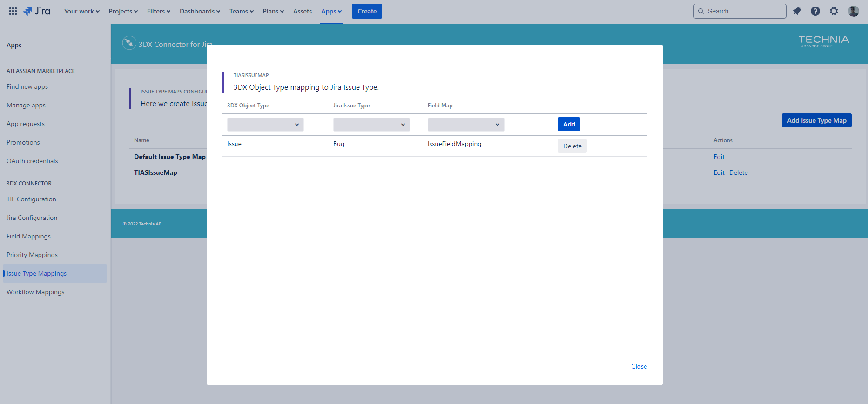The image size is (868, 404).
Task: Delete the Issue to Bug mapping
Action: [x=572, y=146]
